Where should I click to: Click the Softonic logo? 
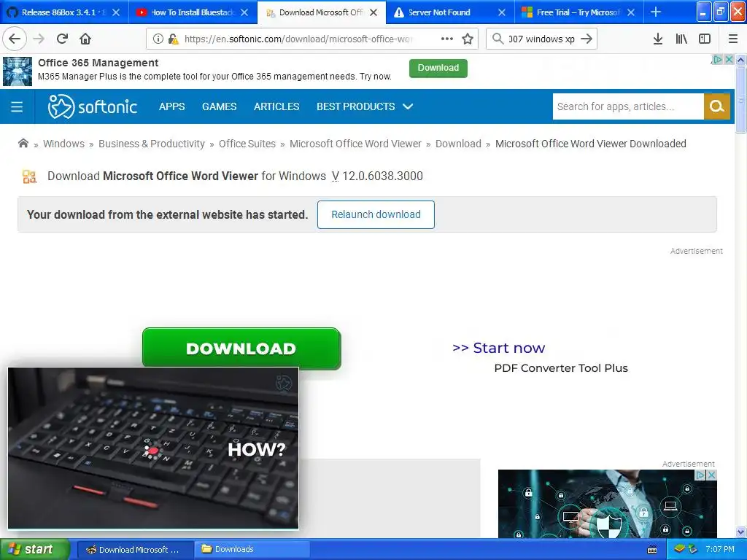tap(93, 106)
